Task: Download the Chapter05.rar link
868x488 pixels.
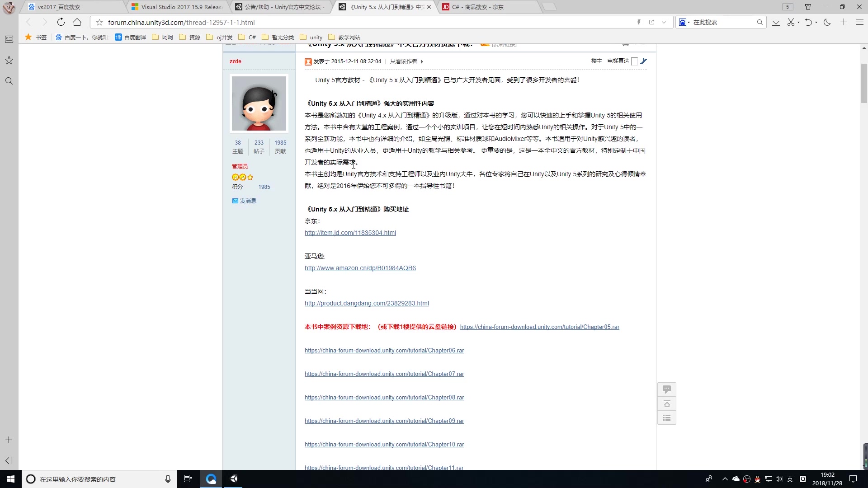Action: click(x=540, y=327)
